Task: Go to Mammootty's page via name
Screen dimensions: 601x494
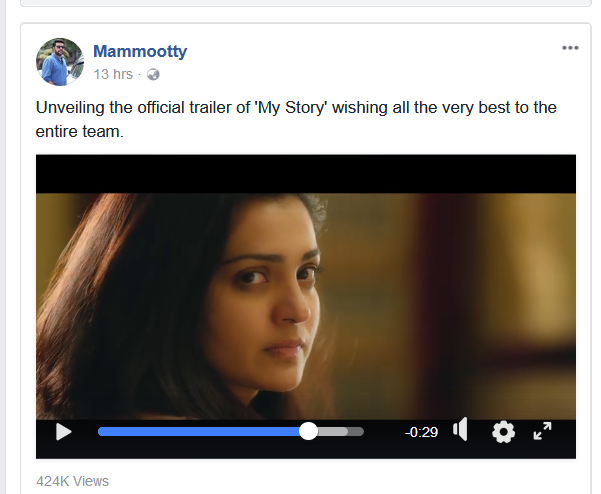Action: 139,51
